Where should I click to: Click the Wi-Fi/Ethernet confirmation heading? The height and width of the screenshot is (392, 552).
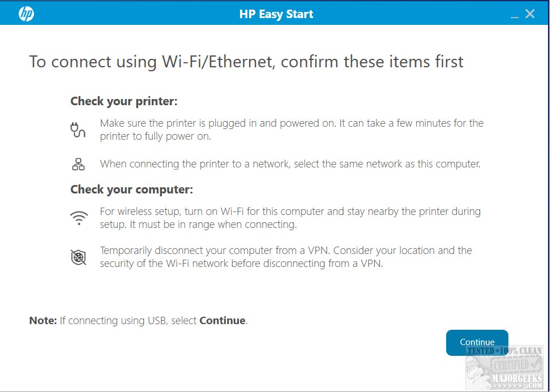click(x=246, y=62)
